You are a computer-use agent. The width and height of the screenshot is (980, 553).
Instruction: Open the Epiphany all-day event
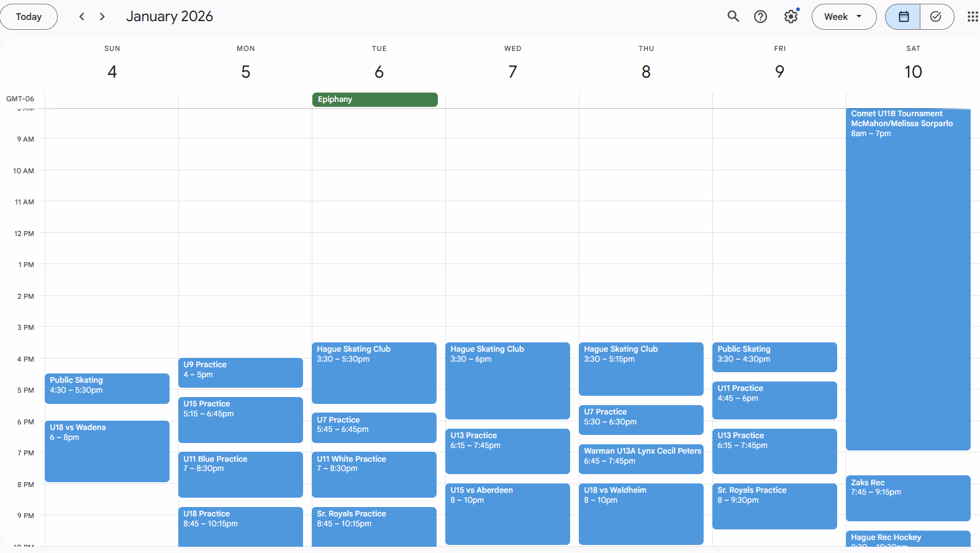[x=374, y=99]
